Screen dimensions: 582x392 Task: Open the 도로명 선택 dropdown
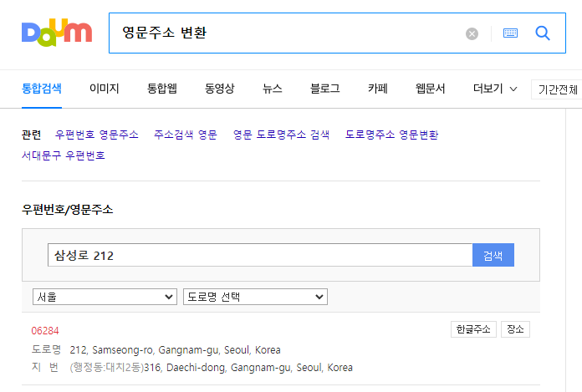click(255, 297)
